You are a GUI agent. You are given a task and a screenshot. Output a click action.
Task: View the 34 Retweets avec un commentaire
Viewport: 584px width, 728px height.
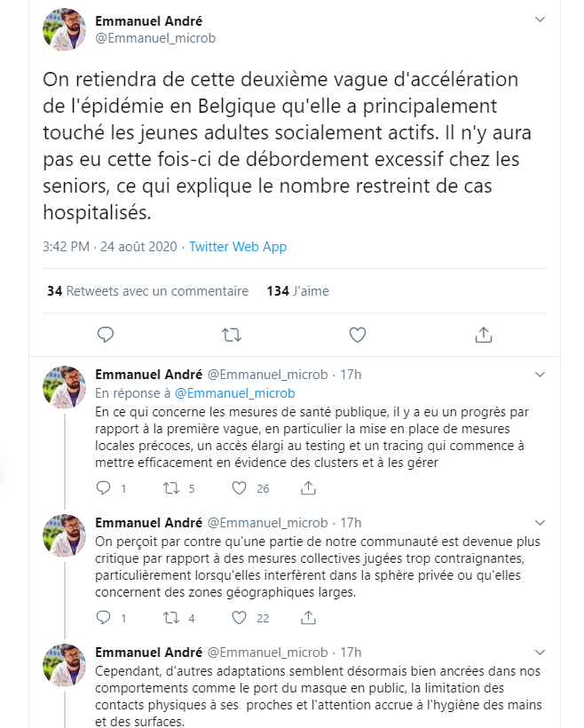[147, 291]
